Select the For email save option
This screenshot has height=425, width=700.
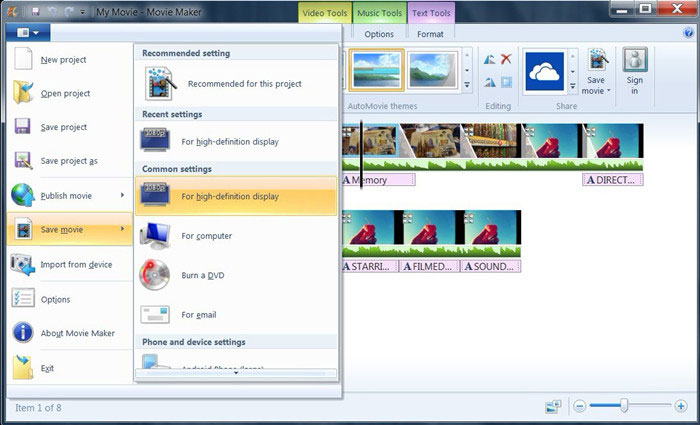[x=236, y=314]
